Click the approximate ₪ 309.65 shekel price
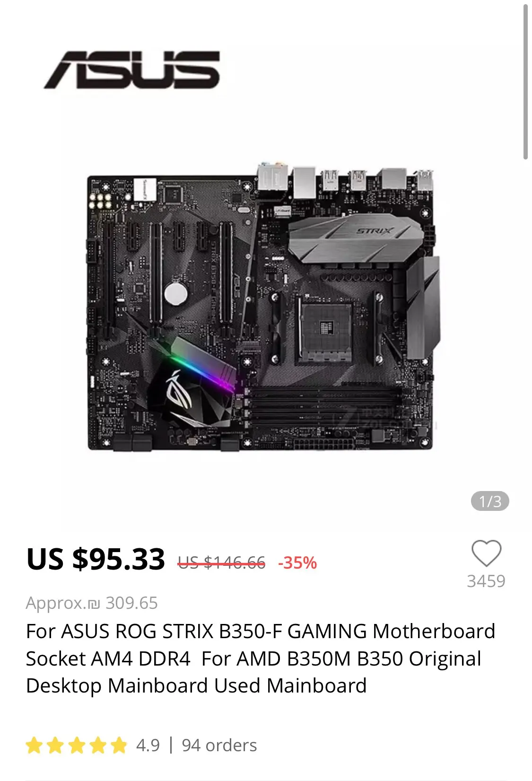Screen dimensions: 532x781 [x=92, y=603]
